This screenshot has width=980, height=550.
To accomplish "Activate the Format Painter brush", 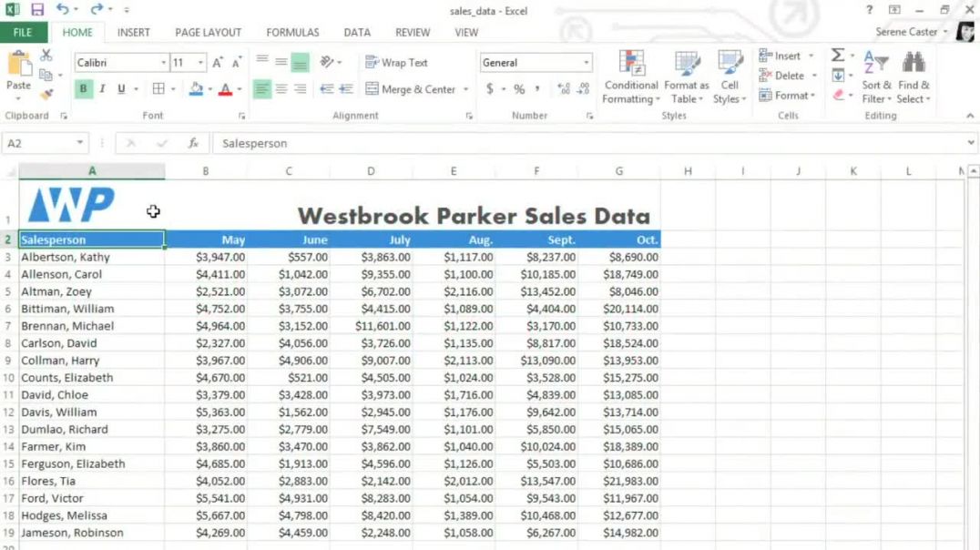I will [46, 95].
